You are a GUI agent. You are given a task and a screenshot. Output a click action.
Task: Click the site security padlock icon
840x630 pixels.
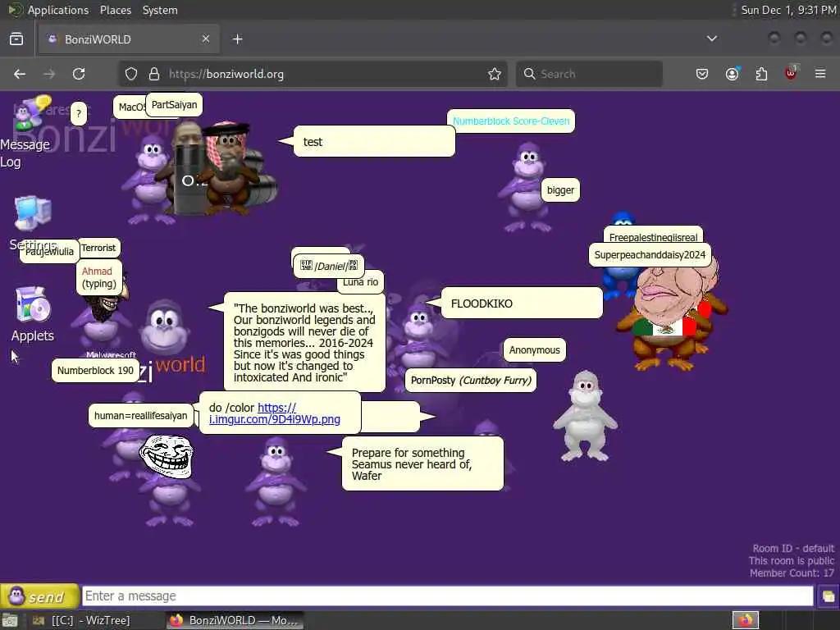click(x=153, y=74)
